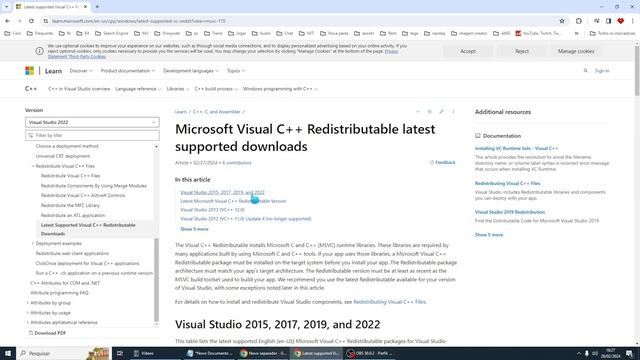Click the browser back arrow
This screenshot has width=640, height=360.
(7, 21)
